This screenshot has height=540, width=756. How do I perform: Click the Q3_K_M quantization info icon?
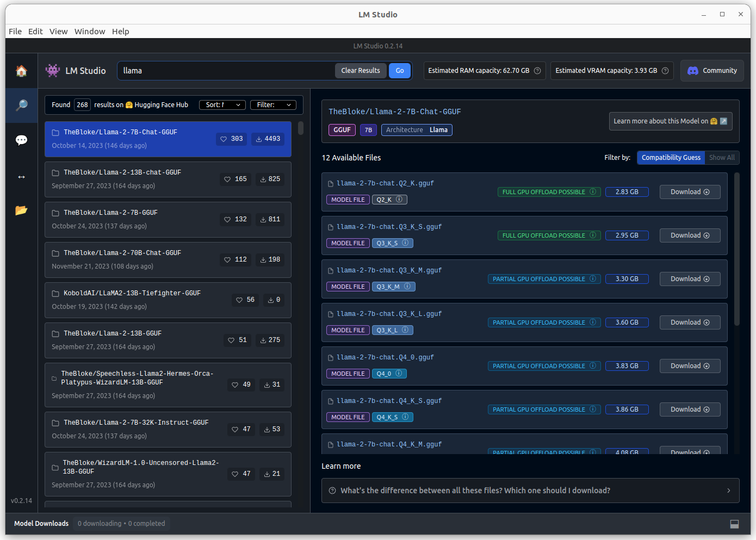407,287
